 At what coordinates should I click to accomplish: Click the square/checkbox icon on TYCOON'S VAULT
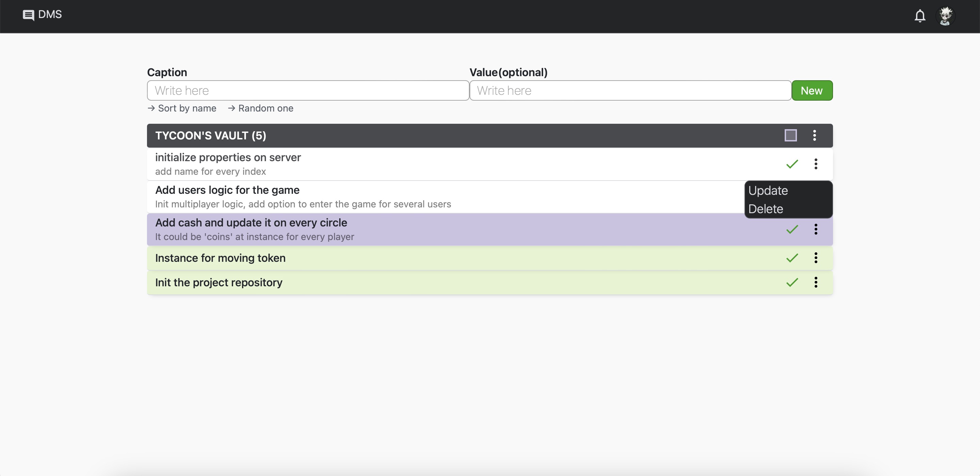point(790,136)
